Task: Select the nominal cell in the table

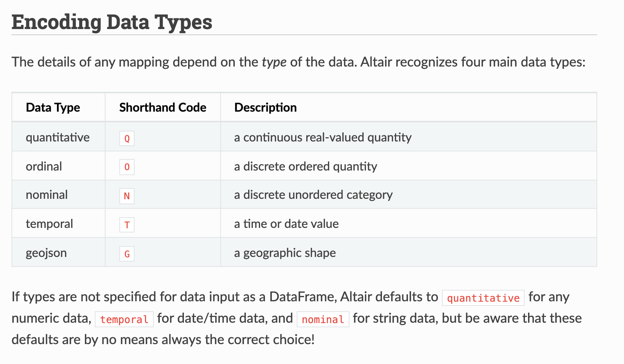Action: point(47,195)
